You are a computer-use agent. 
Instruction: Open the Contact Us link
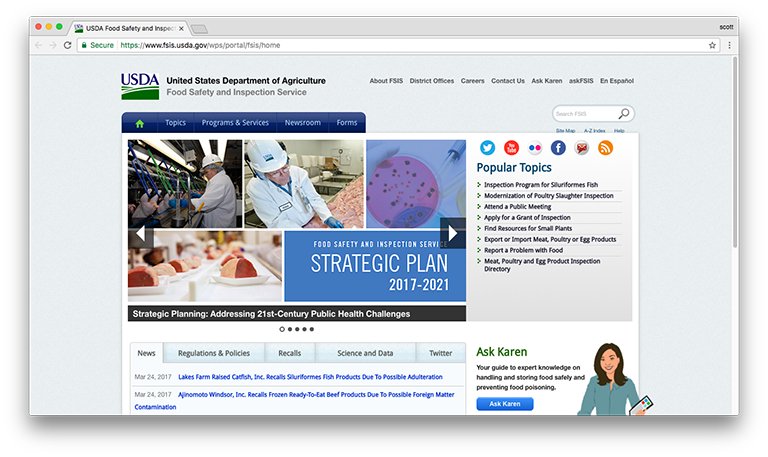508,81
